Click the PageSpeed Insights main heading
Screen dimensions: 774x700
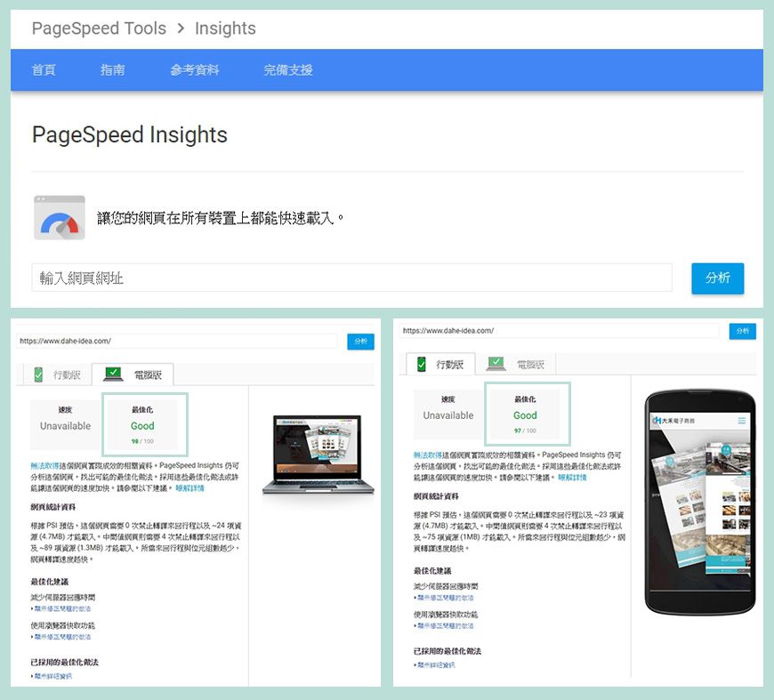point(129,135)
